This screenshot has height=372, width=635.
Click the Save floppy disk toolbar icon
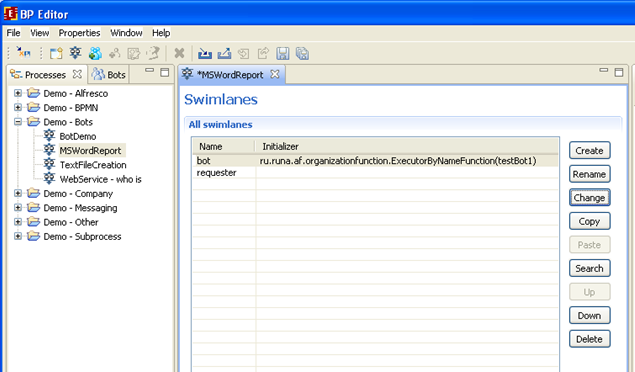[x=283, y=53]
